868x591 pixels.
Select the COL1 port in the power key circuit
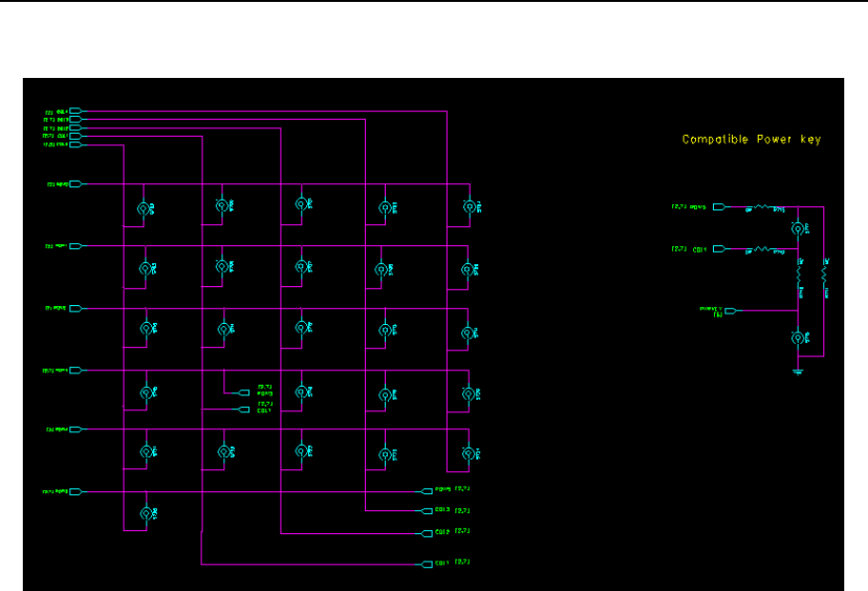pyautogui.click(x=719, y=249)
